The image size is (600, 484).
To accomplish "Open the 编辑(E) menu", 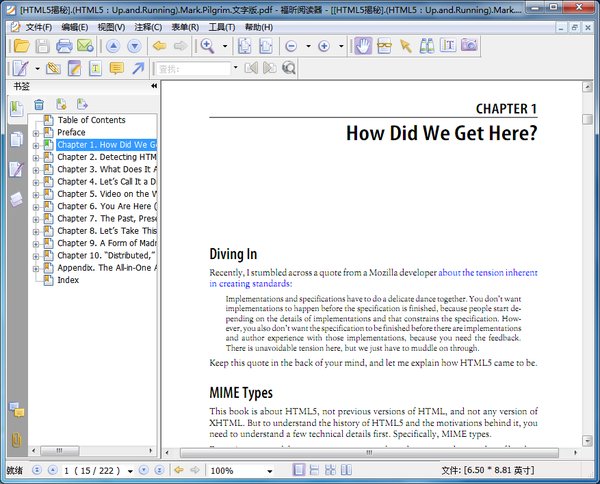I will coord(75,27).
